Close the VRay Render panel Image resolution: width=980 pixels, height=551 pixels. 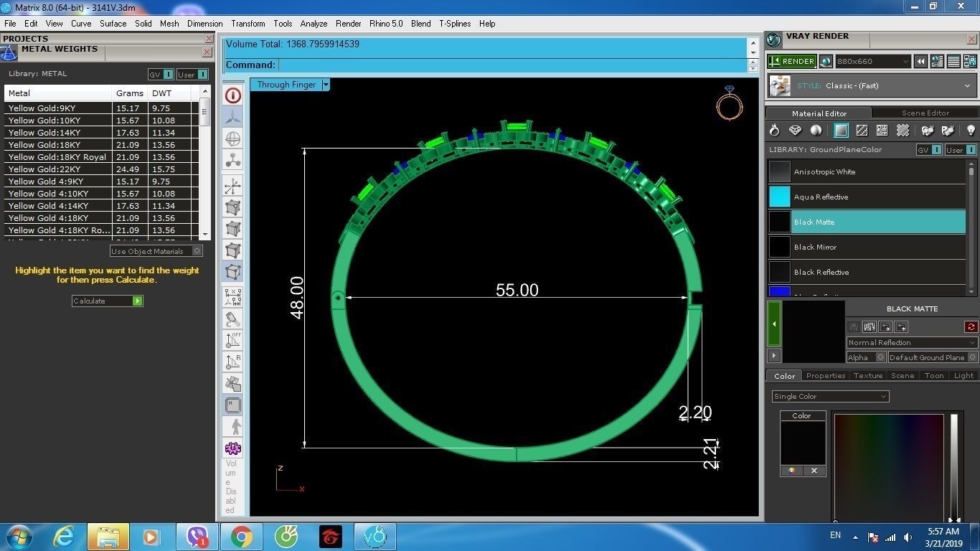click(972, 39)
